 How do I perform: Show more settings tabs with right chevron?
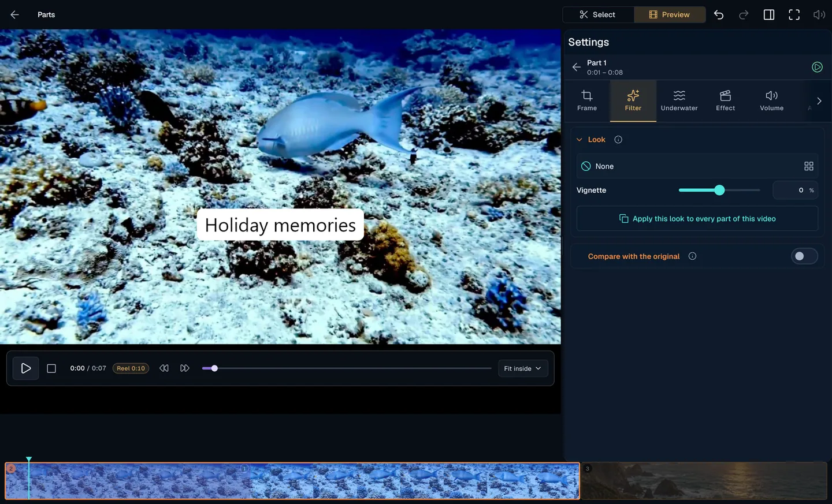tap(819, 101)
